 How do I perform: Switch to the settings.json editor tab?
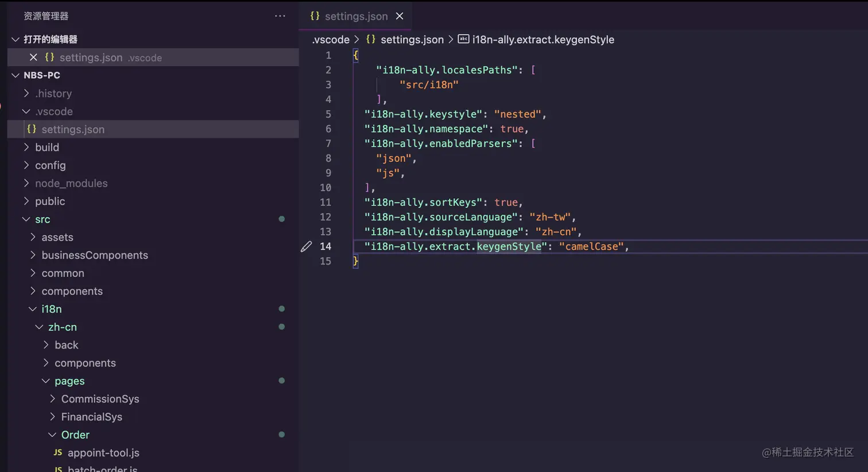[x=356, y=16]
